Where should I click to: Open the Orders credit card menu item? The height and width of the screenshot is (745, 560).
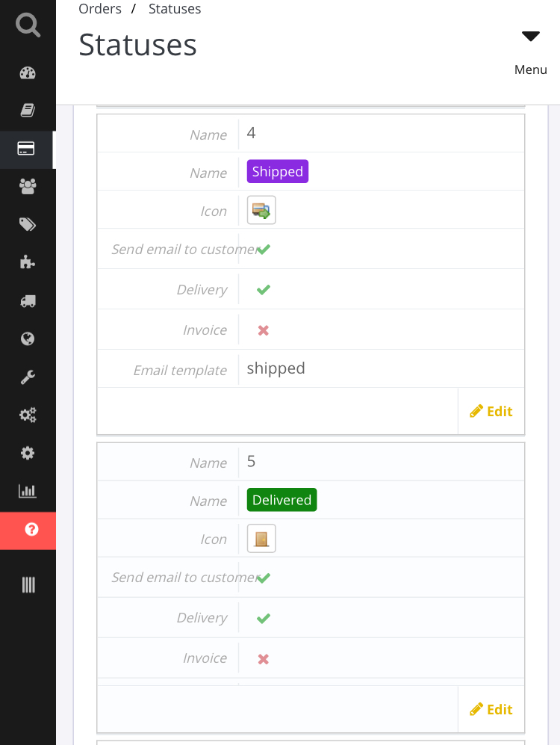(x=26, y=149)
